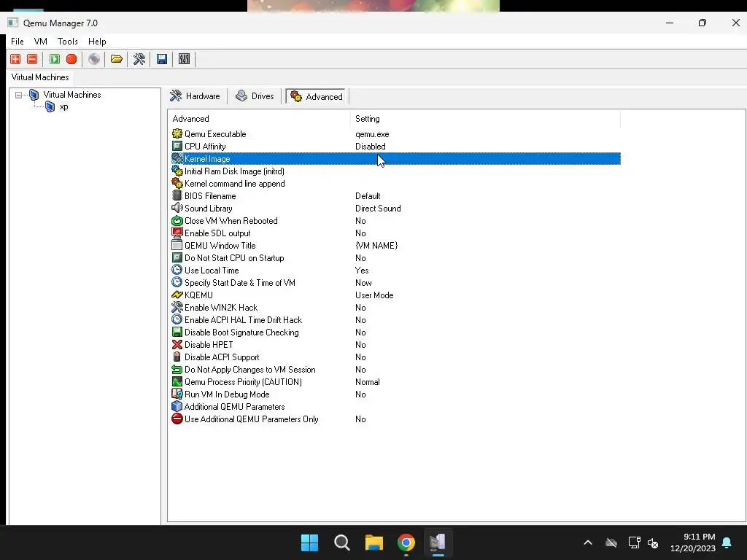
Task: Click the Disable HPET red X icon
Action: click(177, 344)
